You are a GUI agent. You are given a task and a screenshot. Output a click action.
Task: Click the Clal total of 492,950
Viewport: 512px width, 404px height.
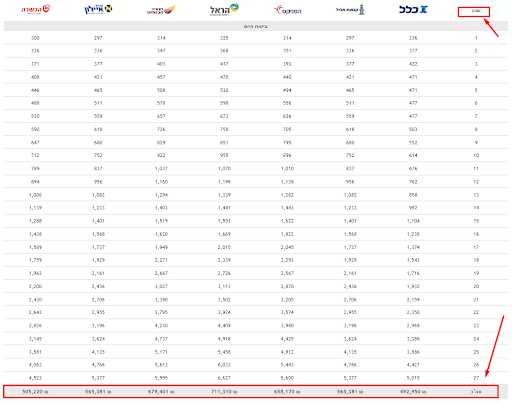[413, 391]
